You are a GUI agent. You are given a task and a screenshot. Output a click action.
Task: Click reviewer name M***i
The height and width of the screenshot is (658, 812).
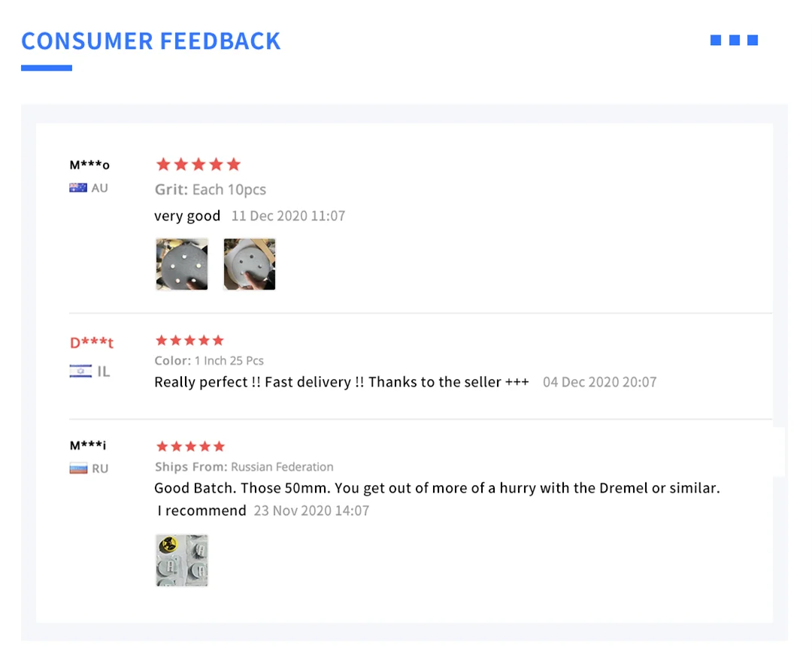(88, 446)
